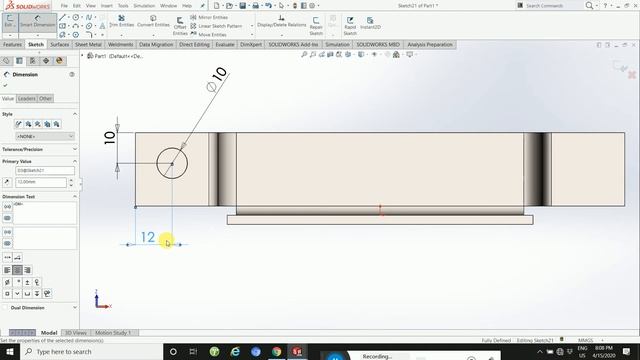Insert degree symbol into dimension text
Viewport: 640px width, 360px height.
18,282
